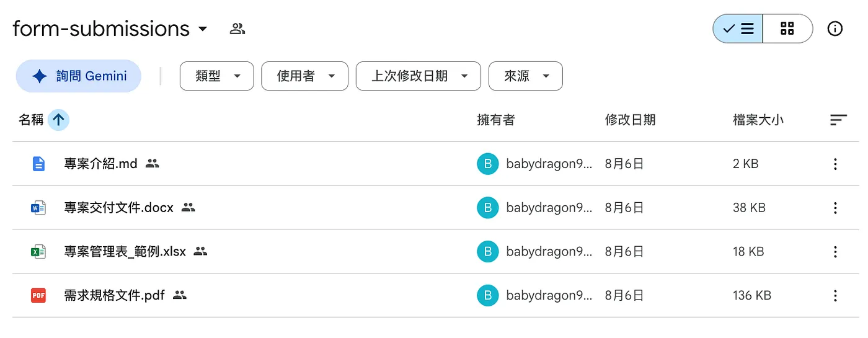Open the sort options icon in the header
The height and width of the screenshot is (338, 868).
[838, 120]
